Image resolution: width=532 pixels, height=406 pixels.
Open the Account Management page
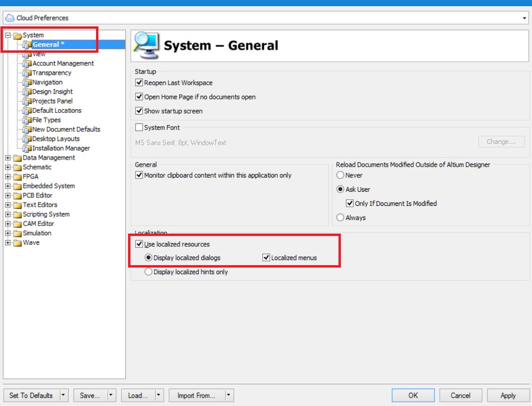(x=63, y=64)
